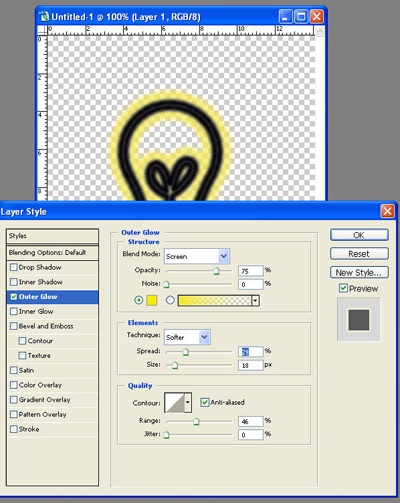Close the Untitled-1 document window
This screenshot has height=503, width=400.
(316, 16)
